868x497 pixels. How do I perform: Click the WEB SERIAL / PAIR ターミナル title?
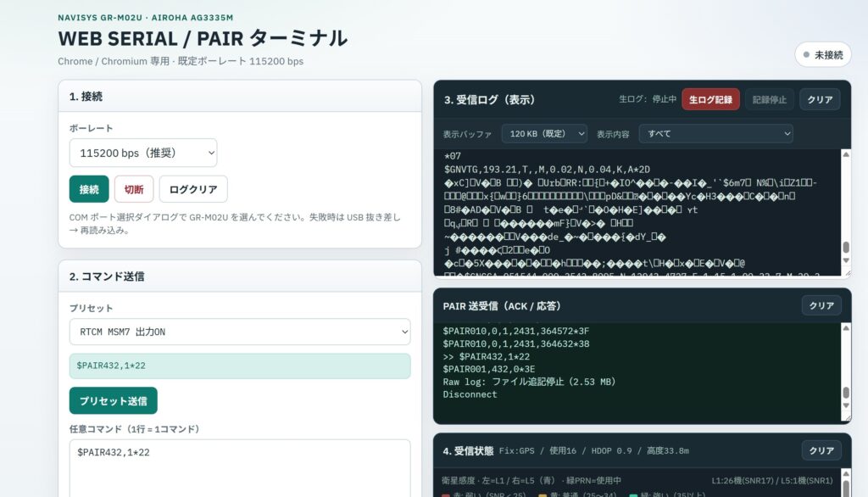[x=203, y=38]
